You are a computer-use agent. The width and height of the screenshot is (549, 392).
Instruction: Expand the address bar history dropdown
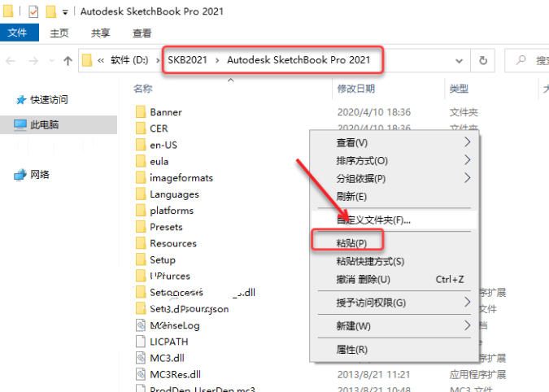click(459, 61)
